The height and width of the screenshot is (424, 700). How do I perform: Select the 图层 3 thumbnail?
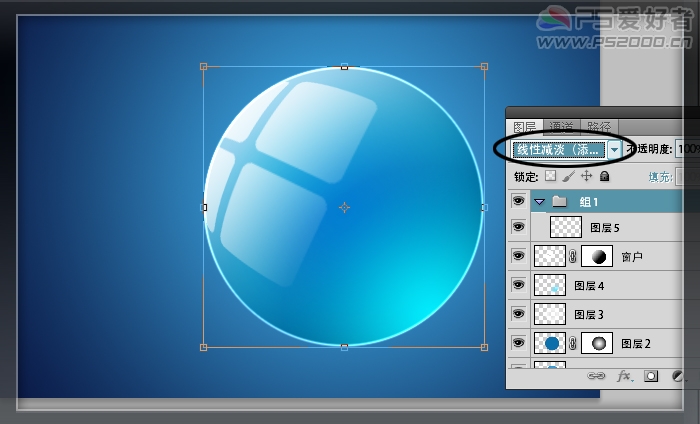pos(550,314)
